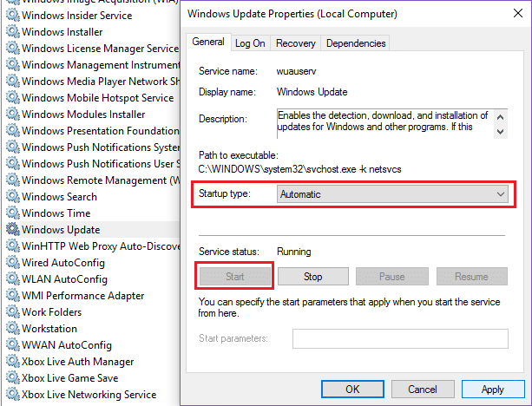Screen dimensions: 532x406
Task: Select Wired AutoConfig service name
Action: (x=63, y=263)
